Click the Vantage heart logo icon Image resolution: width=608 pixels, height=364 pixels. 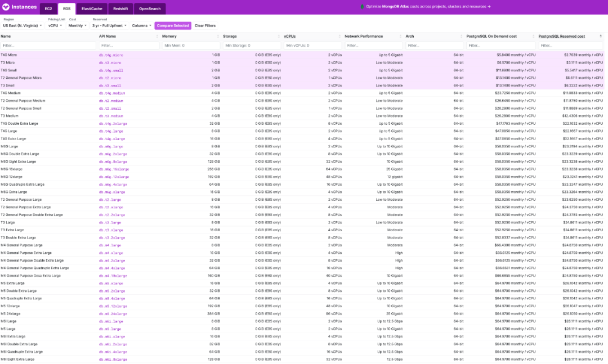(6, 7)
